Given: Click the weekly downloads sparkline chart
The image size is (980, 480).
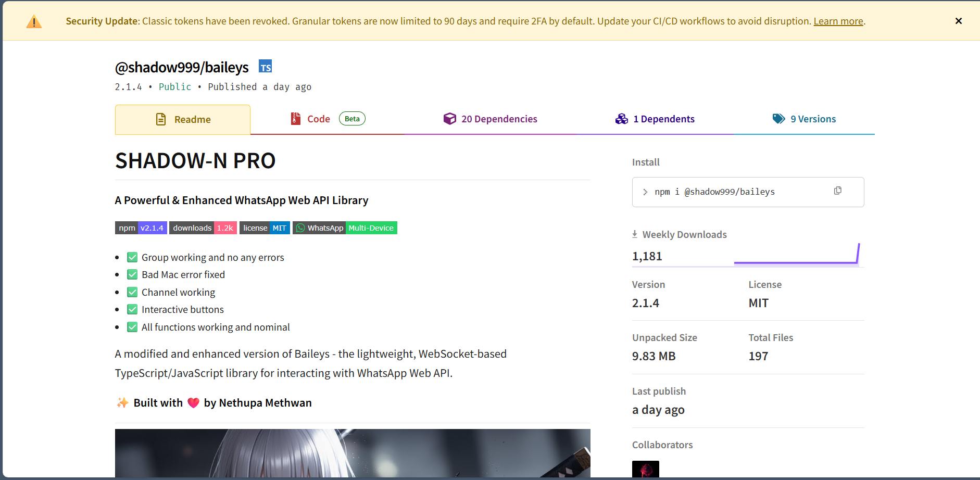Looking at the screenshot, I should pyautogui.click(x=796, y=255).
